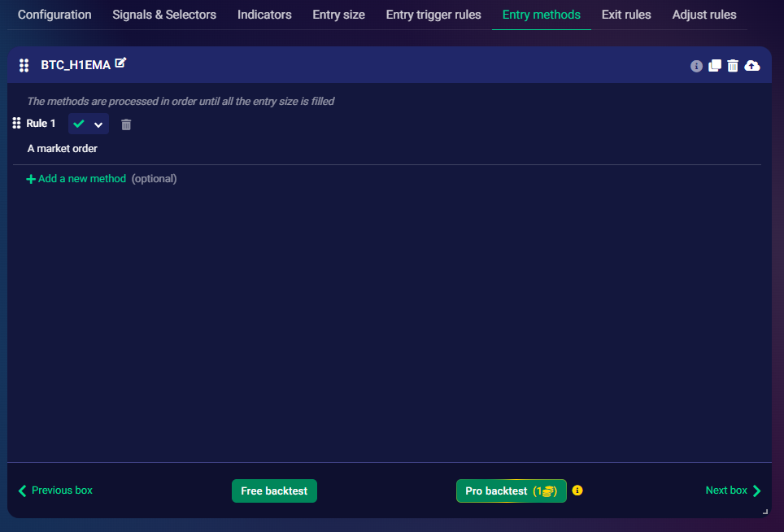This screenshot has width=784, height=532.
Task: Expand the Rule 1 dropdown chevron
Action: pos(98,124)
